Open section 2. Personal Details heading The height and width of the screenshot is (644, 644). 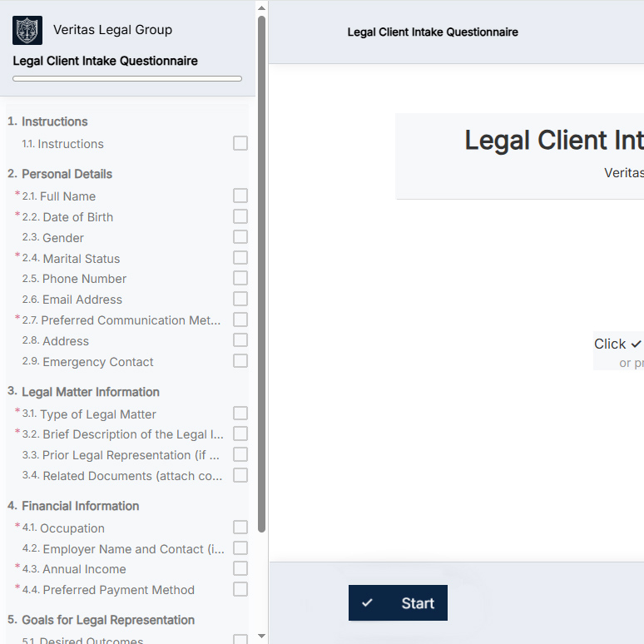click(x=60, y=174)
